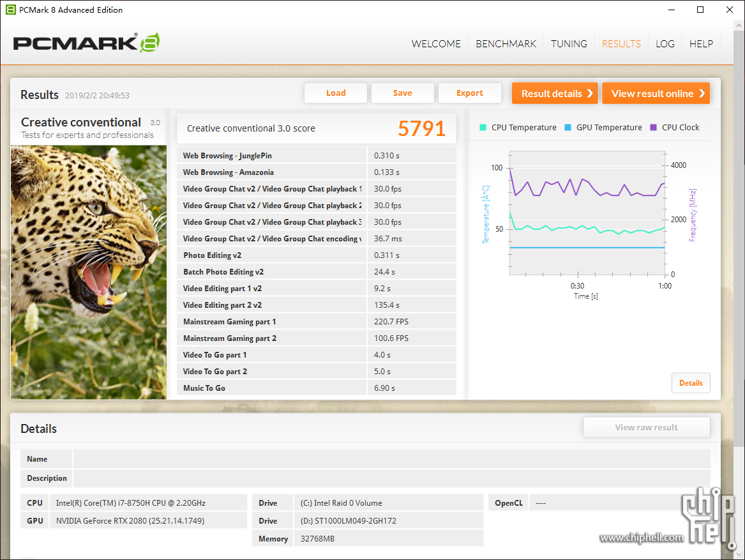This screenshot has width=745, height=560.
Task: Click the Creative conventional heading
Action: click(x=81, y=122)
